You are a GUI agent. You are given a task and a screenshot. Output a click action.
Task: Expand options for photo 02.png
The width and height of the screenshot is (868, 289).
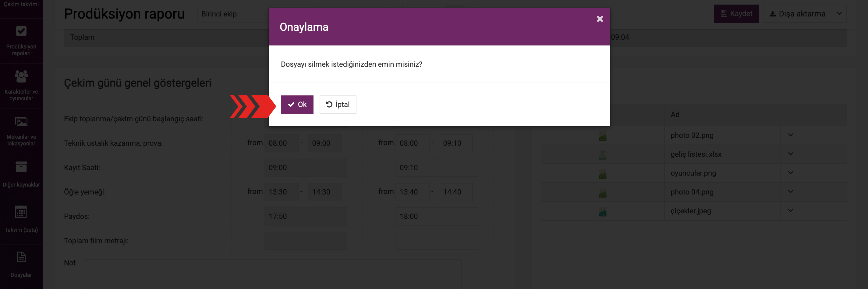pyautogui.click(x=791, y=135)
